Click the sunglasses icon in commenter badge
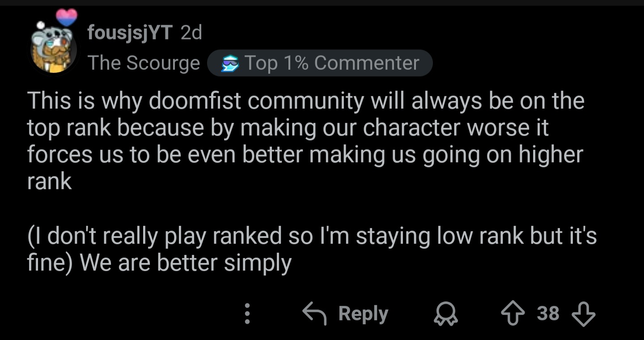Screen dimensions: 644x340 click(230, 64)
